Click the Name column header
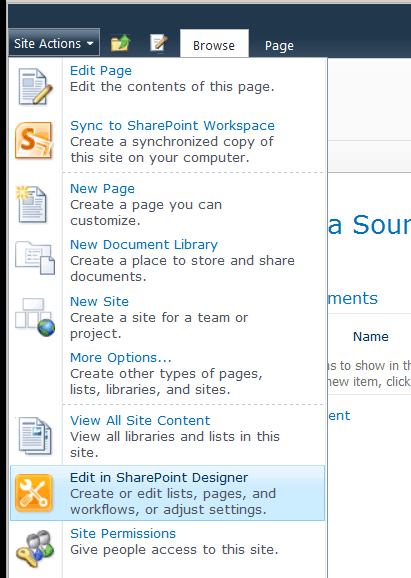Image resolution: width=411 pixels, height=578 pixels. pos(371,337)
